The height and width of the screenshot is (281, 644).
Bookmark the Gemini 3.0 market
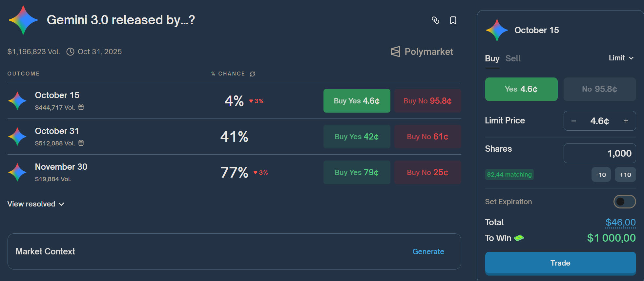click(x=453, y=20)
